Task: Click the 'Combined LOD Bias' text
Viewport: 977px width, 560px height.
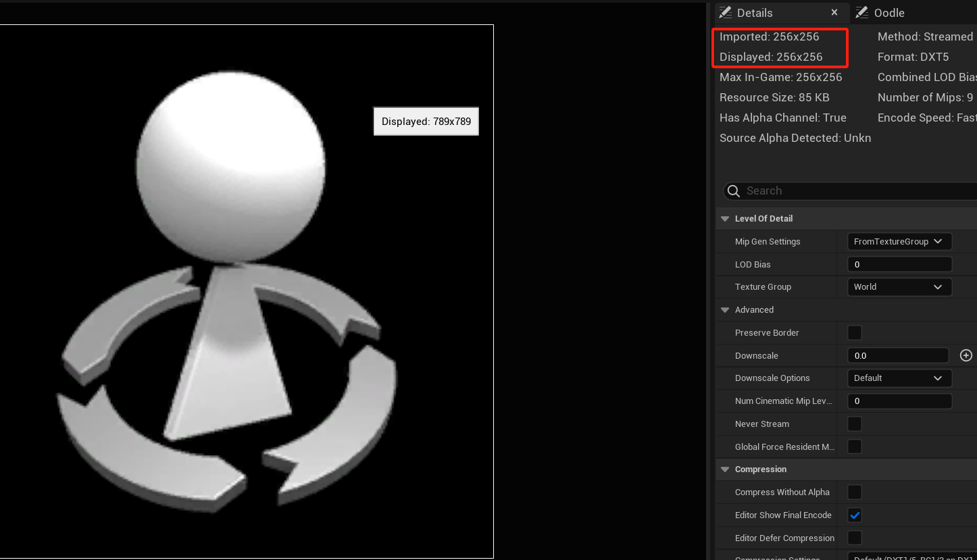Action: click(927, 77)
